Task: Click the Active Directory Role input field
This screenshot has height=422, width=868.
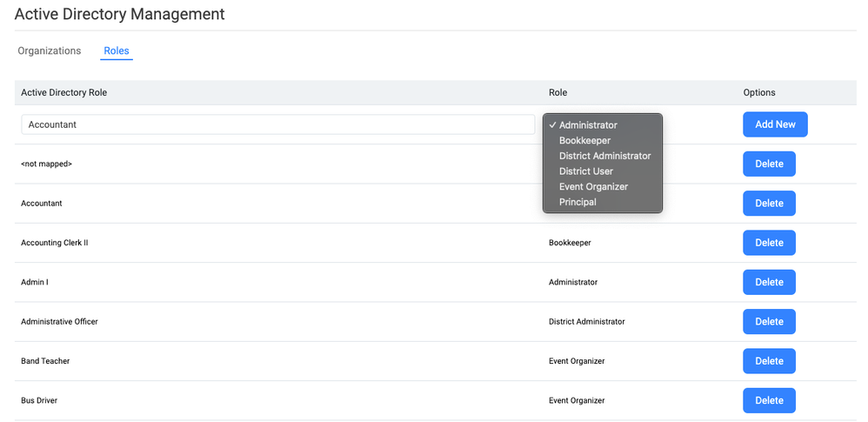Action: [x=277, y=124]
